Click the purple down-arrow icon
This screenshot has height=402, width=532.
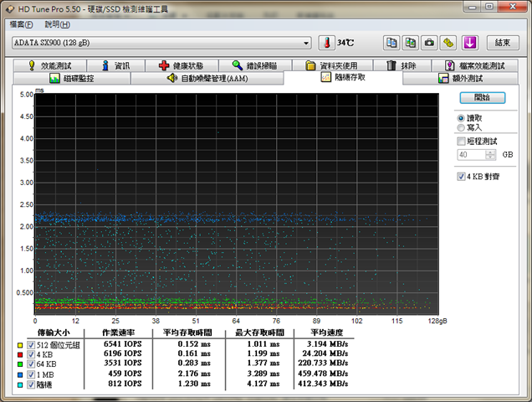(x=470, y=43)
